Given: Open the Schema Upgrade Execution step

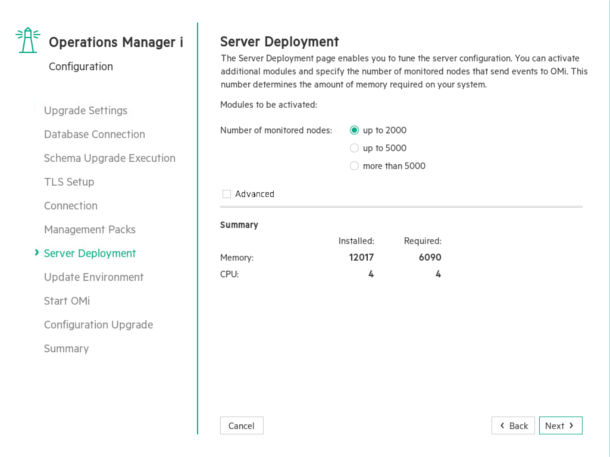Looking at the screenshot, I should [x=110, y=158].
